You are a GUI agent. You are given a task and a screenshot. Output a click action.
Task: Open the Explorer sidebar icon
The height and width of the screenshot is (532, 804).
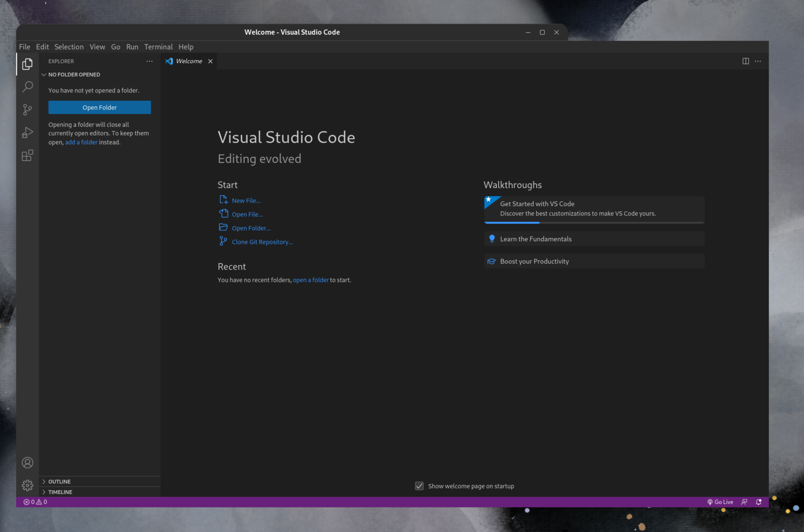click(27, 64)
